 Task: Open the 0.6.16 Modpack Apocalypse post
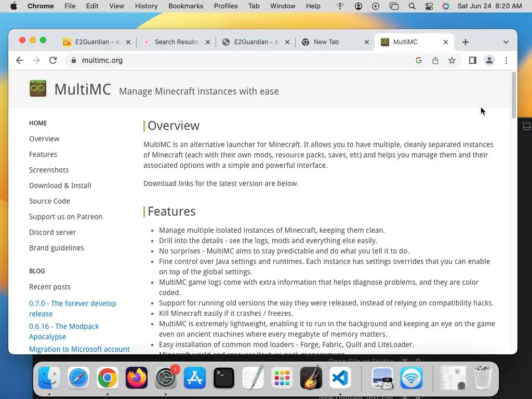(x=64, y=331)
